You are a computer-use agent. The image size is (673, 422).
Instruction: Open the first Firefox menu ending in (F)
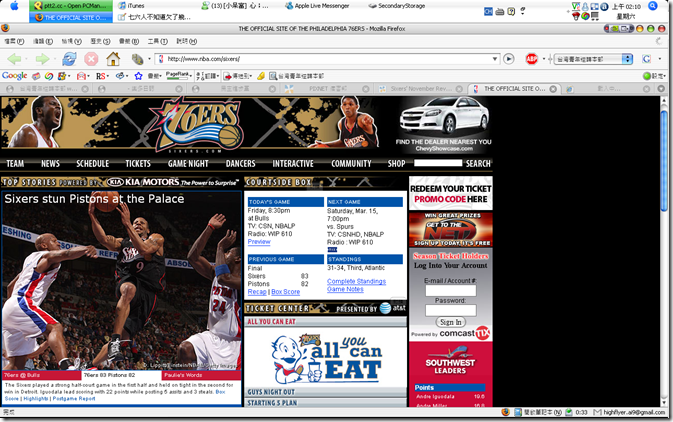[x=14, y=41]
